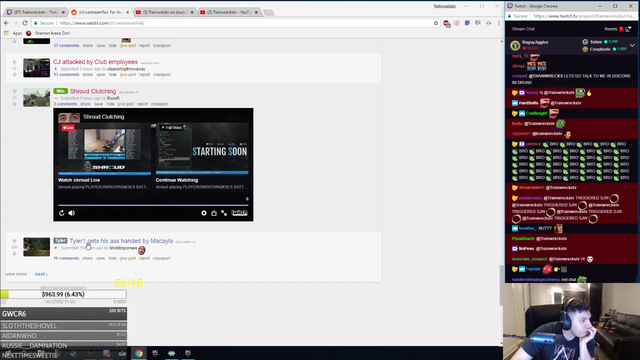Open the Chrome three-dot menu
Image resolution: width=640 pixels, height=360 pixels.
499,23
